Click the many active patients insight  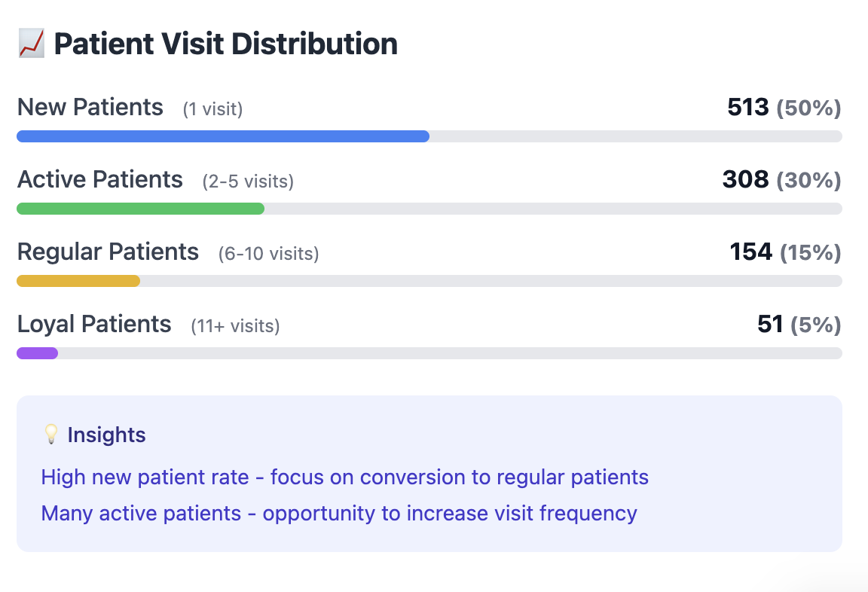(339, 514)
